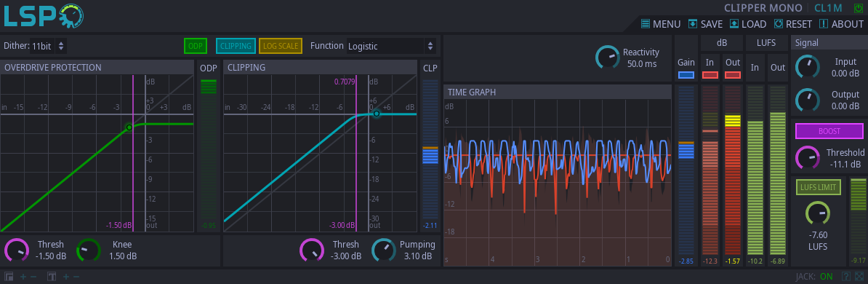Screen dimensions: 868x284
Task: Increase UI scaling with its plus icon
Action: point(23,276)
